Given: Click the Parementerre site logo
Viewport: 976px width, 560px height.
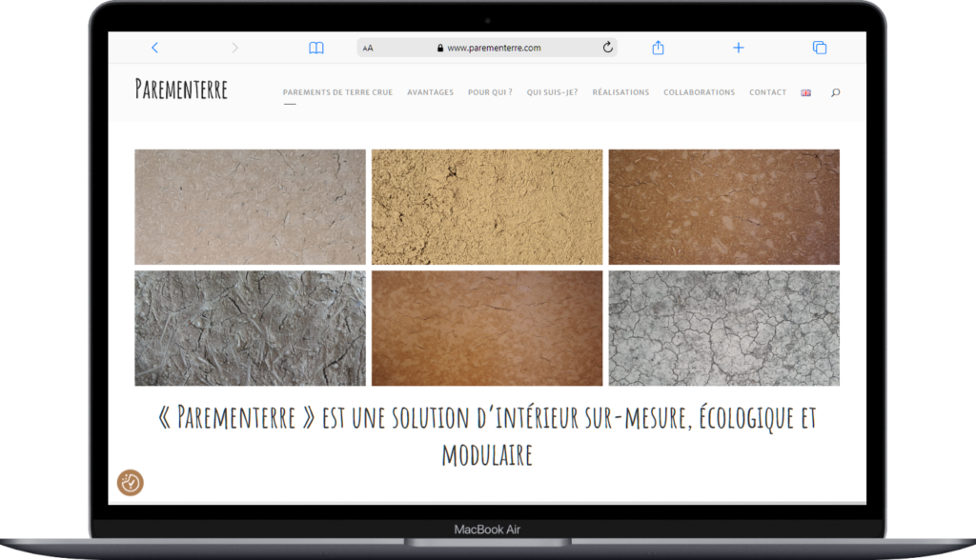Looking at the screenshot, I should click(181, 90).
